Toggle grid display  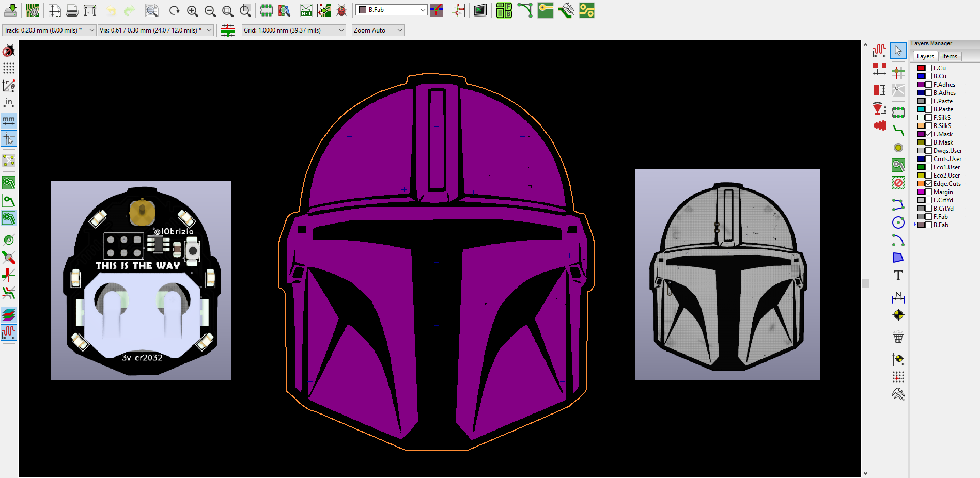click(x=9, y=68)
